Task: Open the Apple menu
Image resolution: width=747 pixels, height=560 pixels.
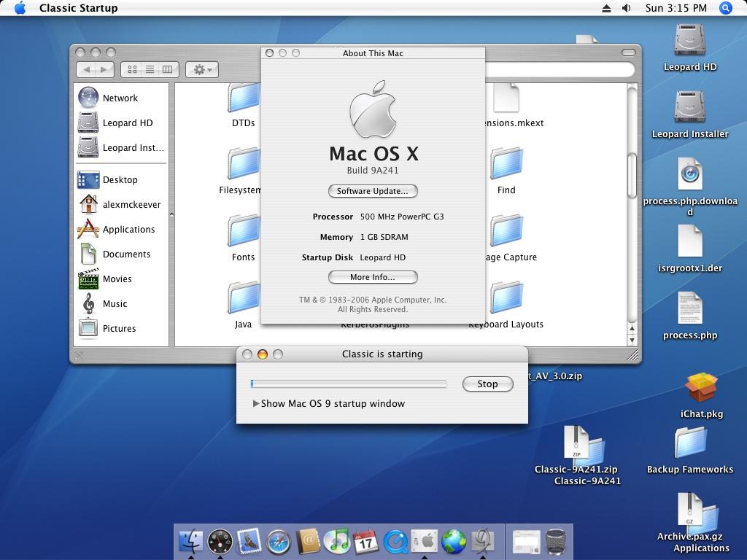Action: click(20, 8)
